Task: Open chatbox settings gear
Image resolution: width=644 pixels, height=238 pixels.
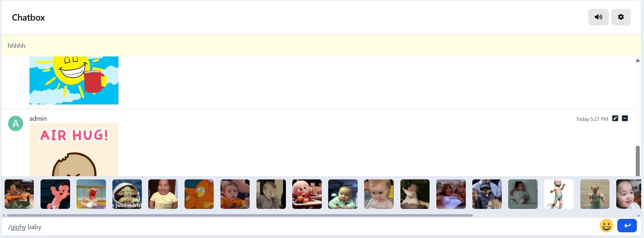Action: click(x=621, y=17)
